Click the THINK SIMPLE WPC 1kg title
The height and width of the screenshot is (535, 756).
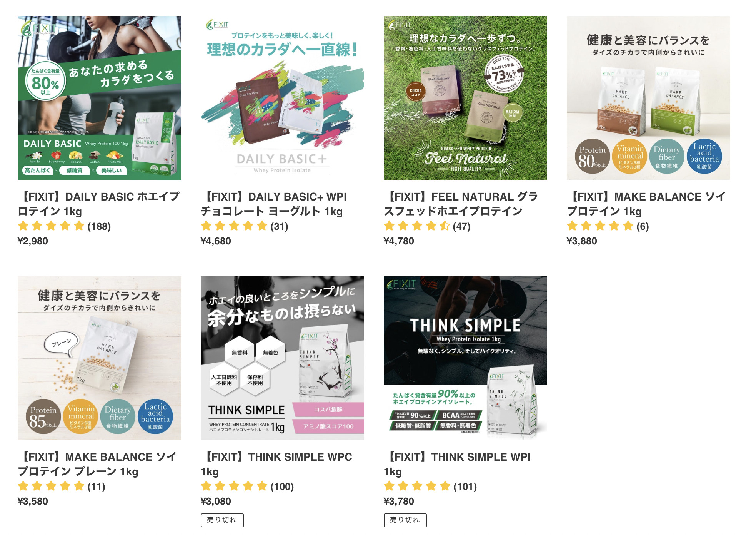click(x=276, y=464)
